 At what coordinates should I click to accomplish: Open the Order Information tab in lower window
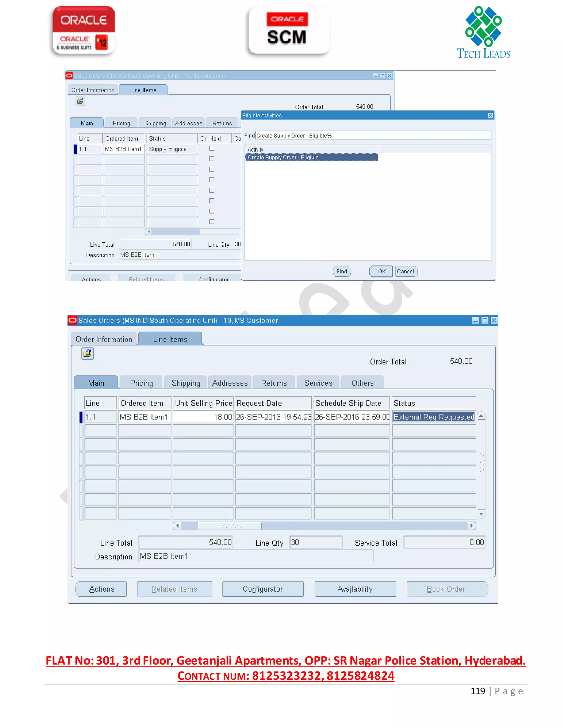(104, 339)
